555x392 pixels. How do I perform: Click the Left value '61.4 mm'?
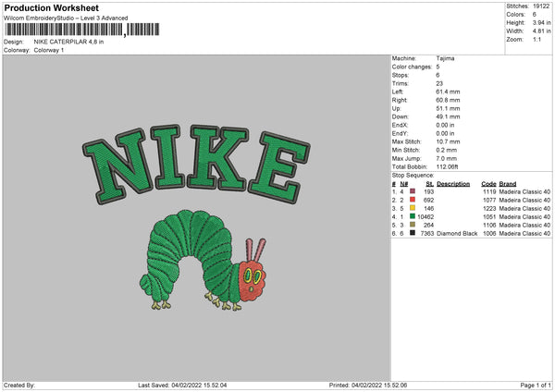pyautogui.click(x=448, y=92)
